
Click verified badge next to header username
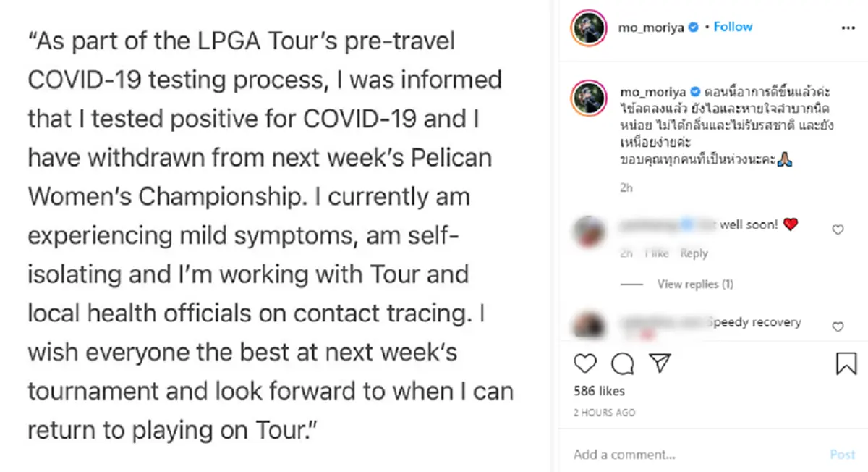[x=693, y=27]
